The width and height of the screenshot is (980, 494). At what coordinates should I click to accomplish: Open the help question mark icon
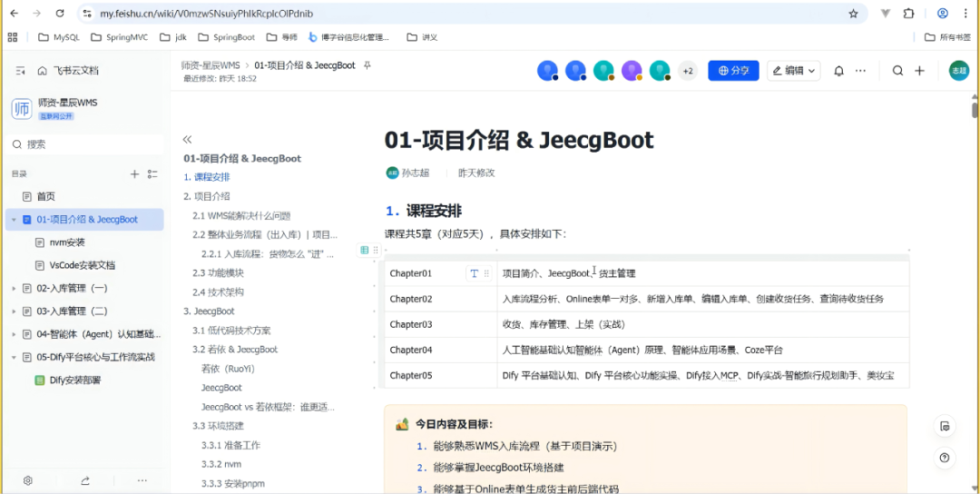click(945, 458)
